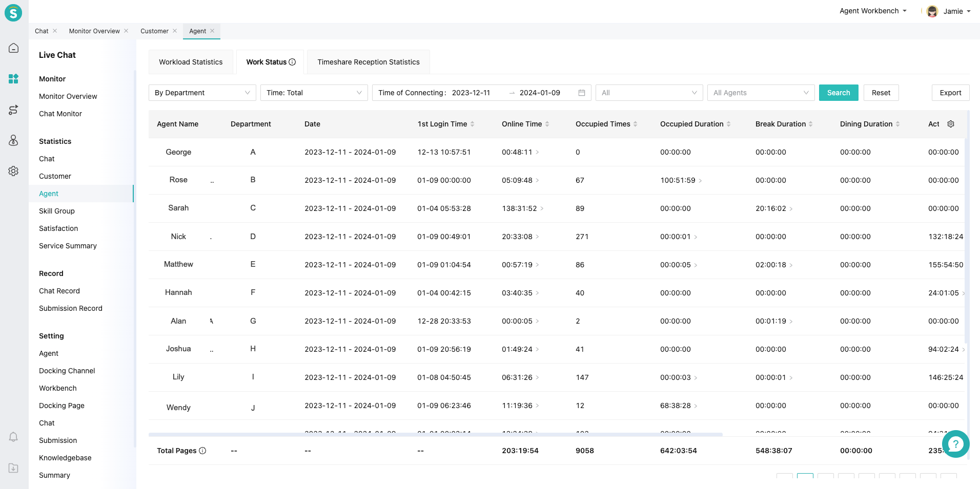980x489 pixels.
Task: Open the All filter dropdown
Action: pyautogui.click(x=649, y=93)
